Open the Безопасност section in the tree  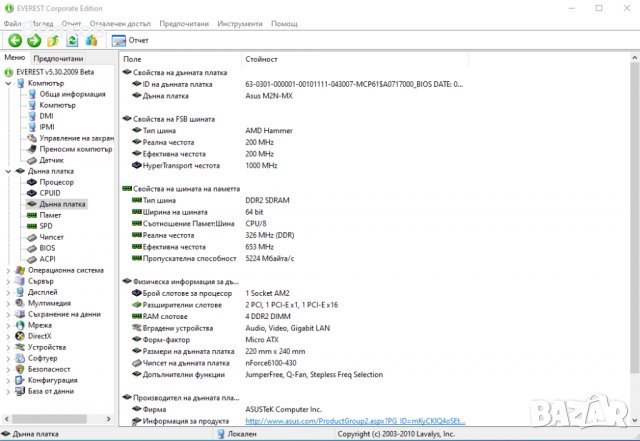(50, 369)
